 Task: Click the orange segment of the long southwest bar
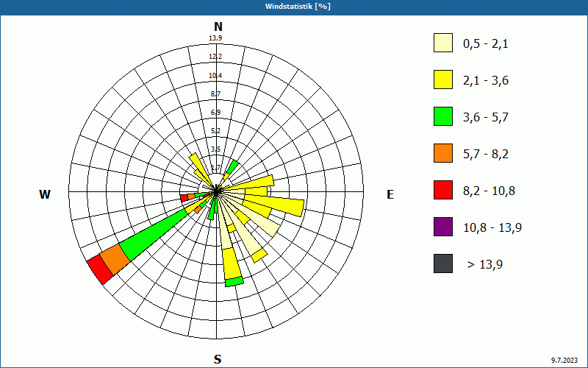(115, 259)
